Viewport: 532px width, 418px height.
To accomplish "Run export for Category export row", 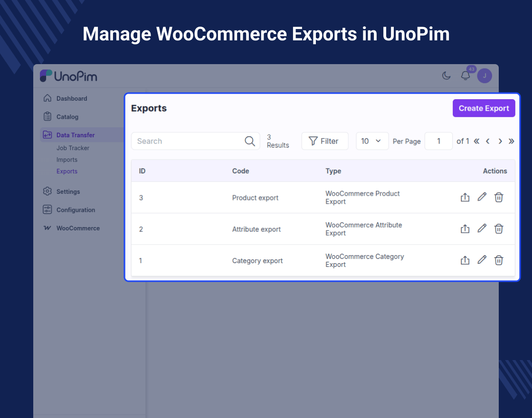I will (465, 260).
